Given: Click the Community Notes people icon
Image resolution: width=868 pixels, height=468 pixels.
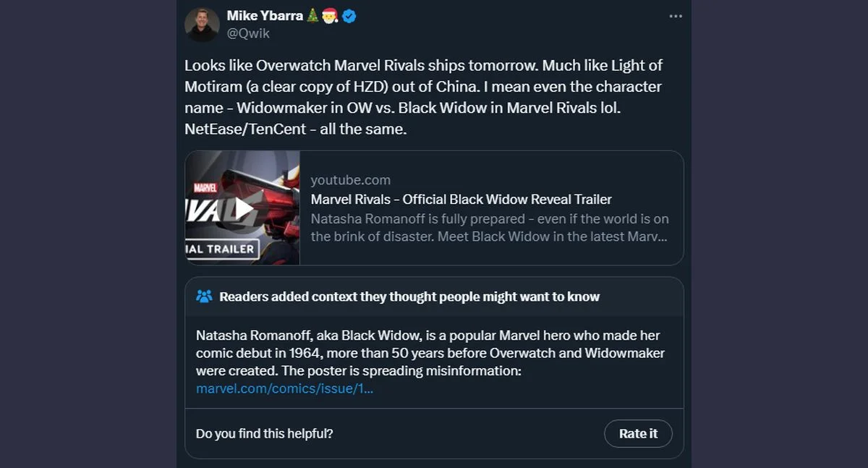Looking at the screenshot, I should coord(204,297).
